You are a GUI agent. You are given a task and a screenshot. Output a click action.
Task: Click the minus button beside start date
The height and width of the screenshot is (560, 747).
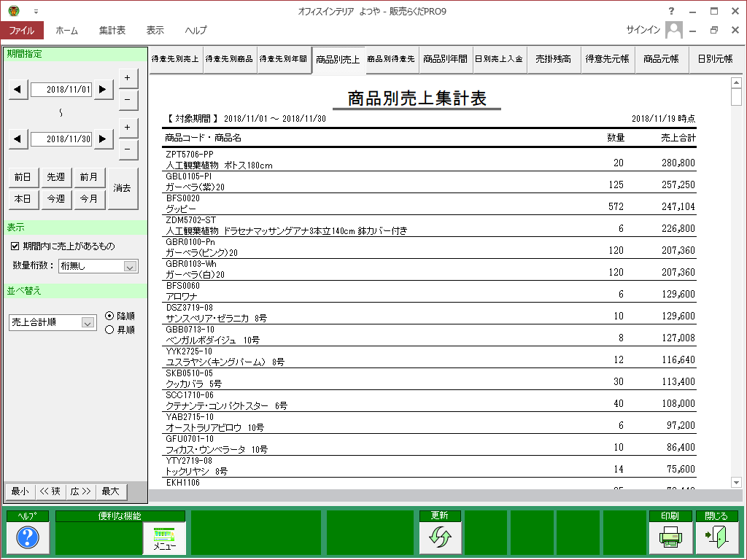point(128,100)
